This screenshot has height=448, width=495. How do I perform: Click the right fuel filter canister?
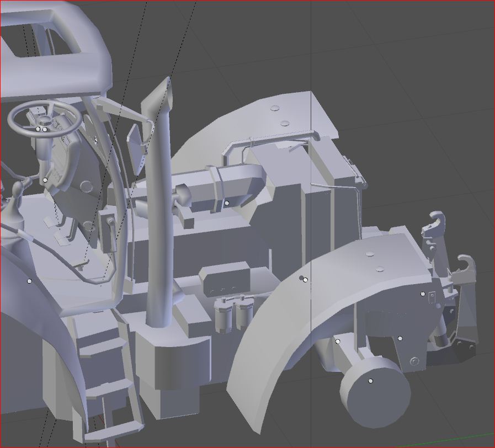(x=244, y=313)
